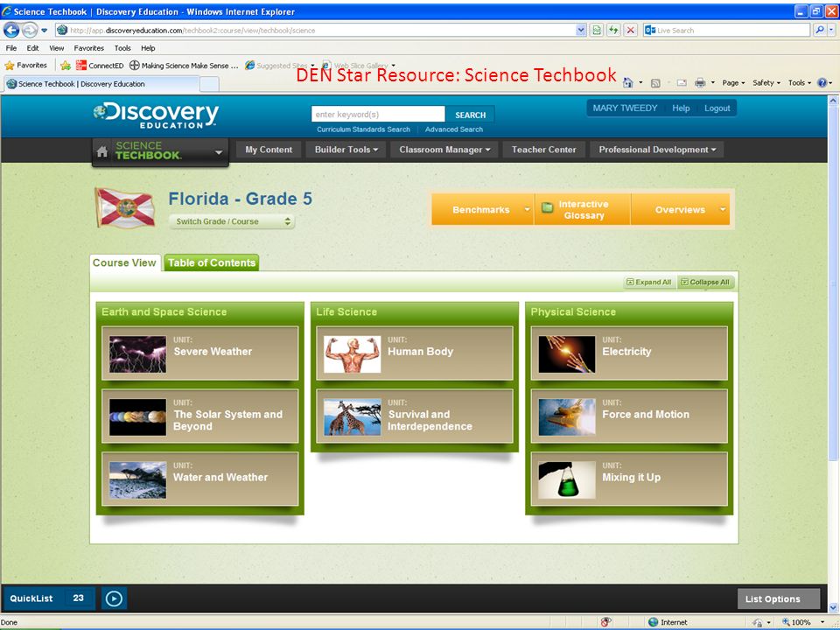Image resolution: width=840 pixels, height=630 pixels.
Task: Select the Science Techbook browser tab
Action: [x=101, y=84]
